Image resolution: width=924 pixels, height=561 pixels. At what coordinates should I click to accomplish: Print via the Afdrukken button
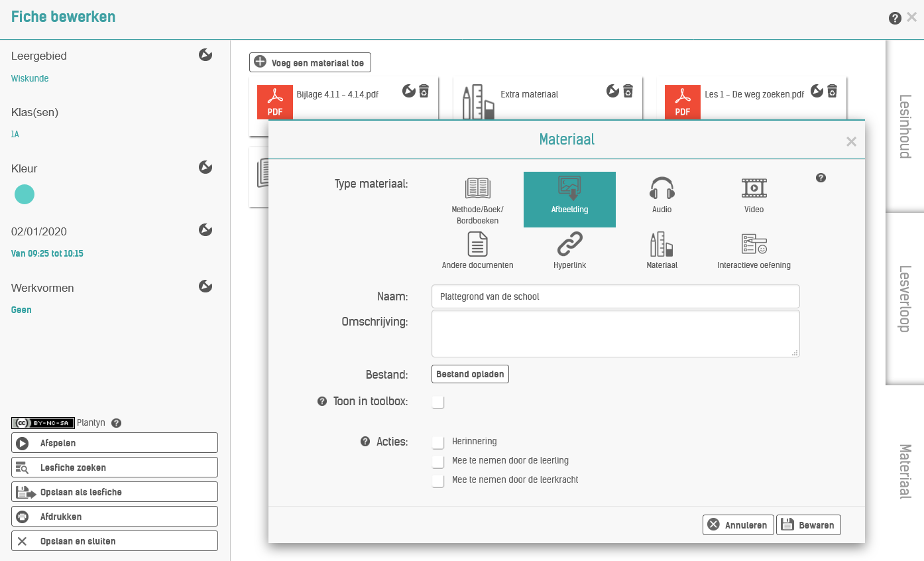115,517
